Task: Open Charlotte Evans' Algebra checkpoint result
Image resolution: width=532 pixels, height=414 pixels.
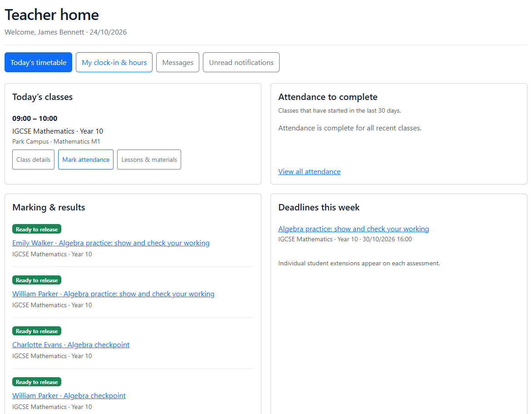Action: 71,345
